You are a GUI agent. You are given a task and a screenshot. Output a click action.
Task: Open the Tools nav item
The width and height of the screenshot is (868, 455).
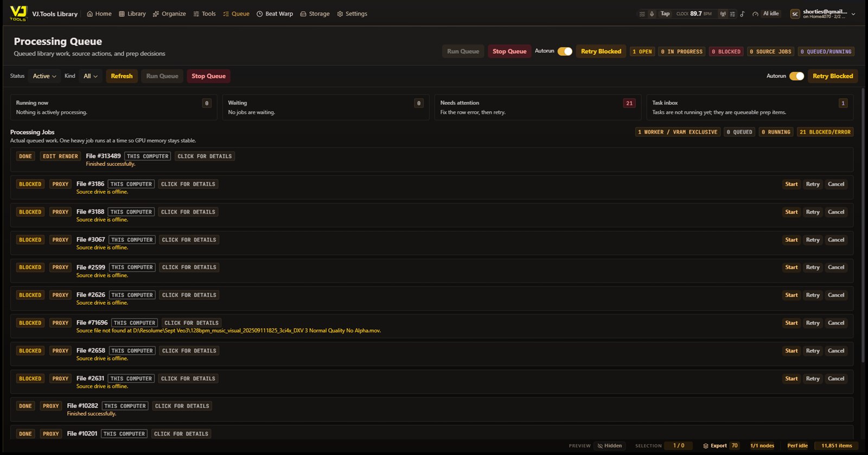click(205, 14)
